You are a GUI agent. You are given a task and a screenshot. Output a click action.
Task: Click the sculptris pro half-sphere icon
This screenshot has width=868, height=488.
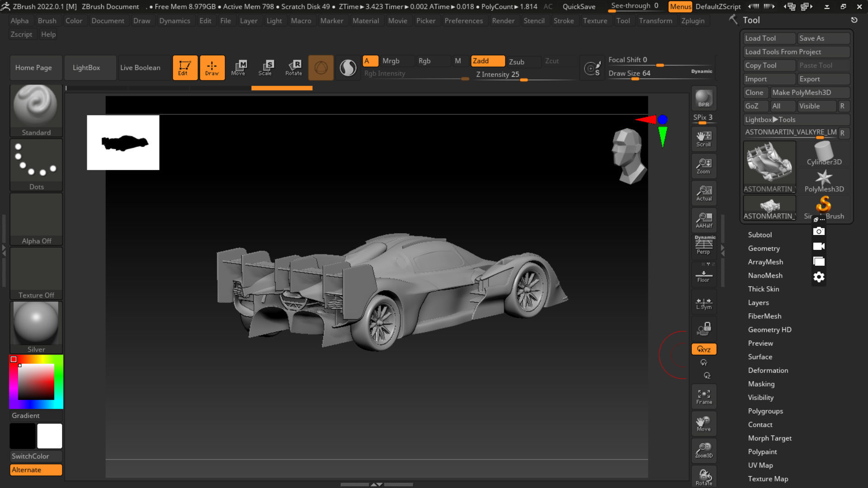click(x=348, y=68)
